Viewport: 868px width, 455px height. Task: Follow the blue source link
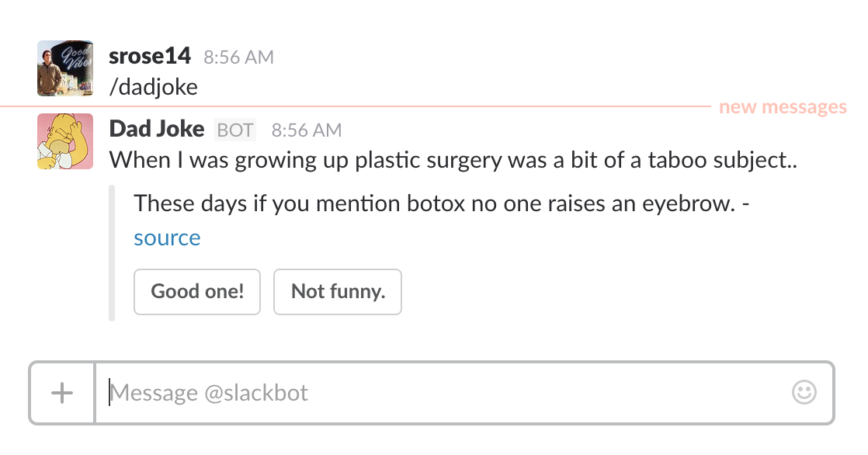click(167, 238)
